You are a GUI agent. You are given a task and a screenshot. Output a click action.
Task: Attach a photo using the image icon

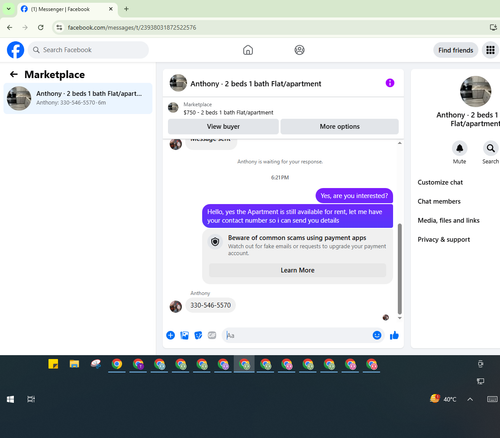click(x=184, y=335)
